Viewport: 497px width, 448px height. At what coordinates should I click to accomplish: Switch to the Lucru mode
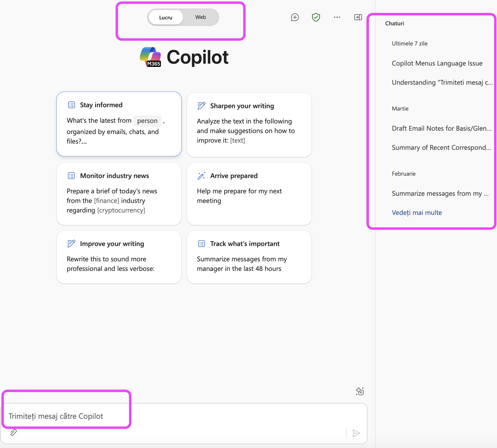pos(166,17)
